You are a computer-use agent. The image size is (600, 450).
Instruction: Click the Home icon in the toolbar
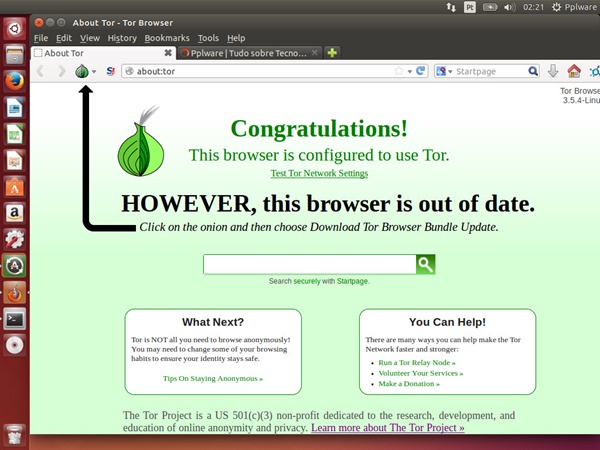(574, 71)
